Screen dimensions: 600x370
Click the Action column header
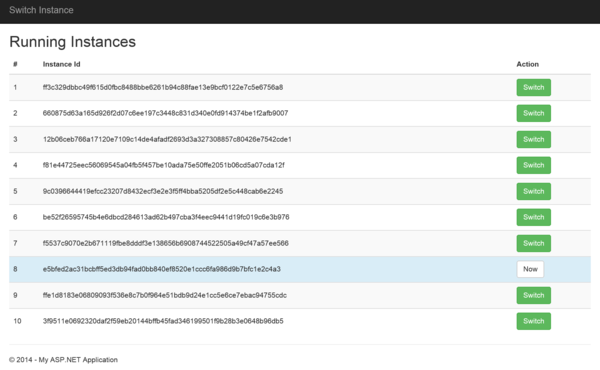(x=528, y=64)
